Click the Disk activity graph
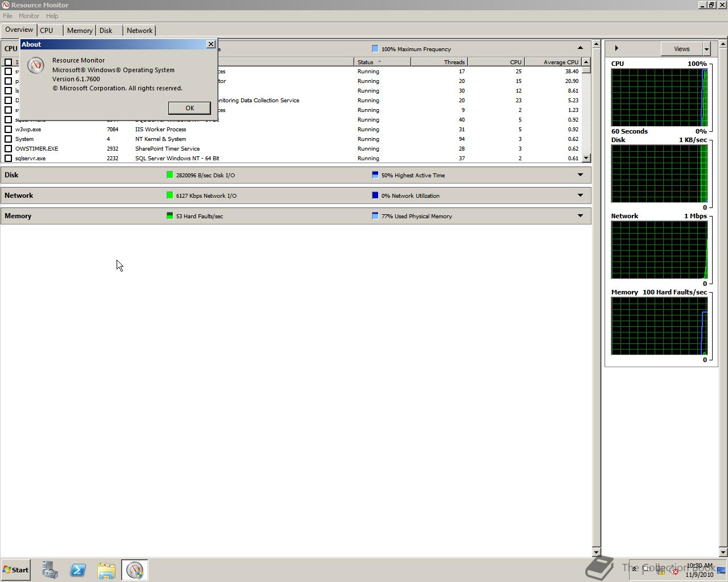This screenshot has height=582, width=728. pyautogui.click(x=659, y=173)
